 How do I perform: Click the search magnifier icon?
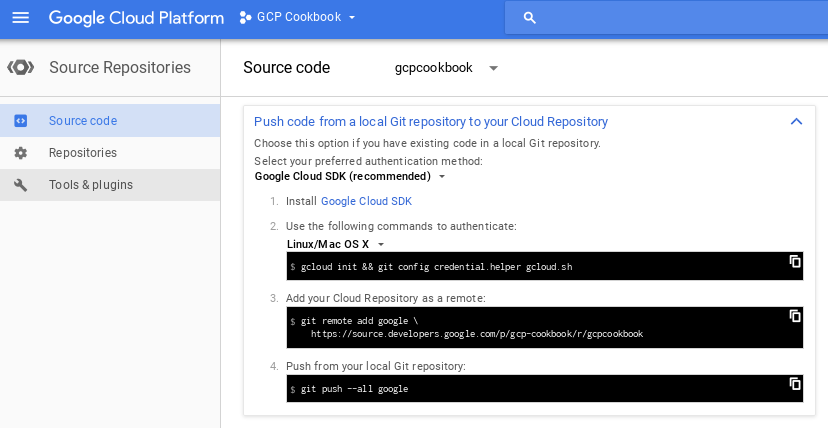[530, 18]
